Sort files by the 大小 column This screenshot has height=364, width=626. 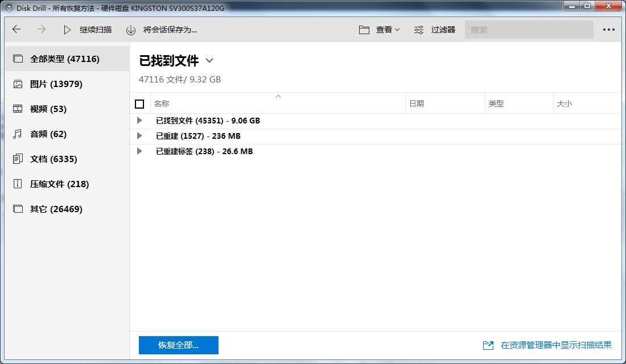563,103
